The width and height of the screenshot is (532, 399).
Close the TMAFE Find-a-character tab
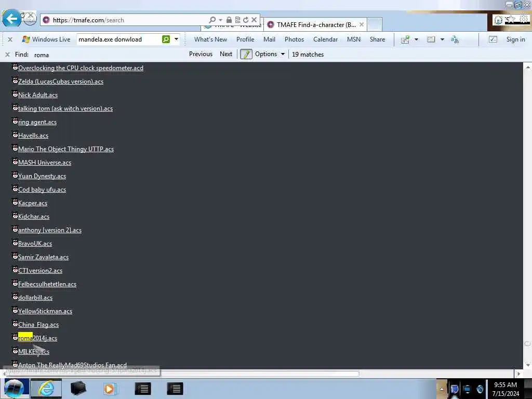[362, 25]
